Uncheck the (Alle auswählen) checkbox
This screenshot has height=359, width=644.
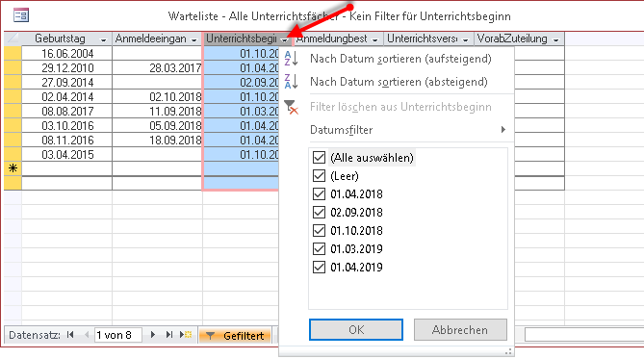pyautogui.click(x=320, y=157)
